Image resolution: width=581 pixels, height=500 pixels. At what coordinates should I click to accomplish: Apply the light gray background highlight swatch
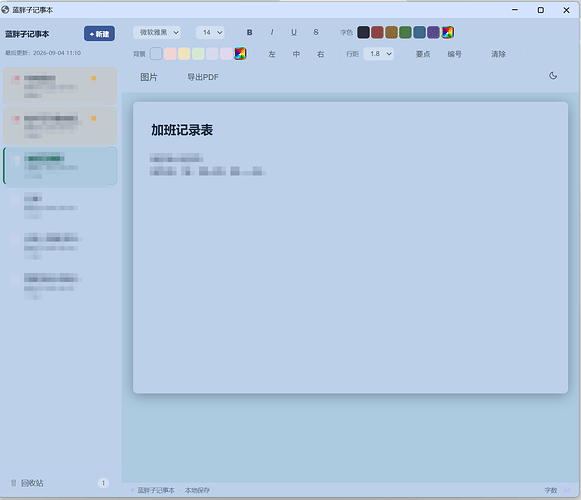pos(212,54)
